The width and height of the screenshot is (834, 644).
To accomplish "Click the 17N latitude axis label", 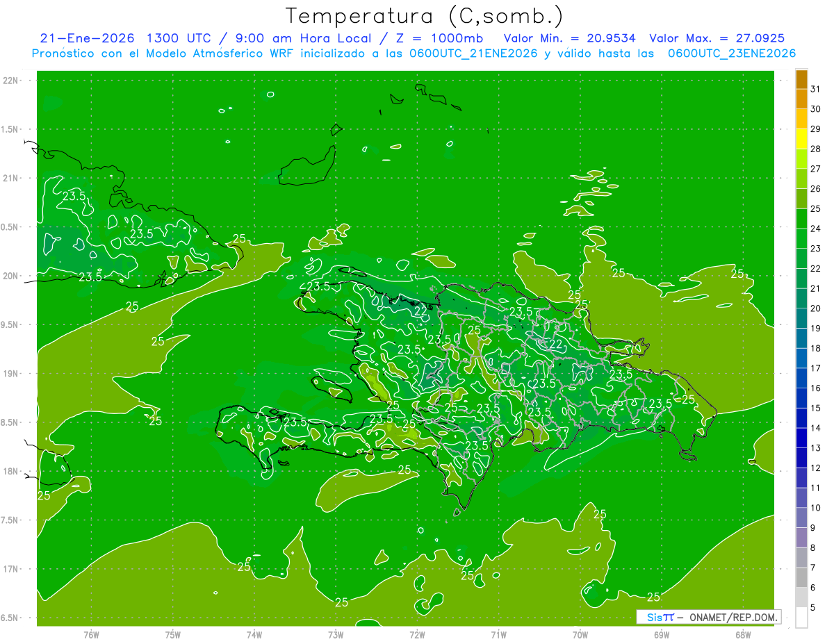I will (x=10, y=569).
